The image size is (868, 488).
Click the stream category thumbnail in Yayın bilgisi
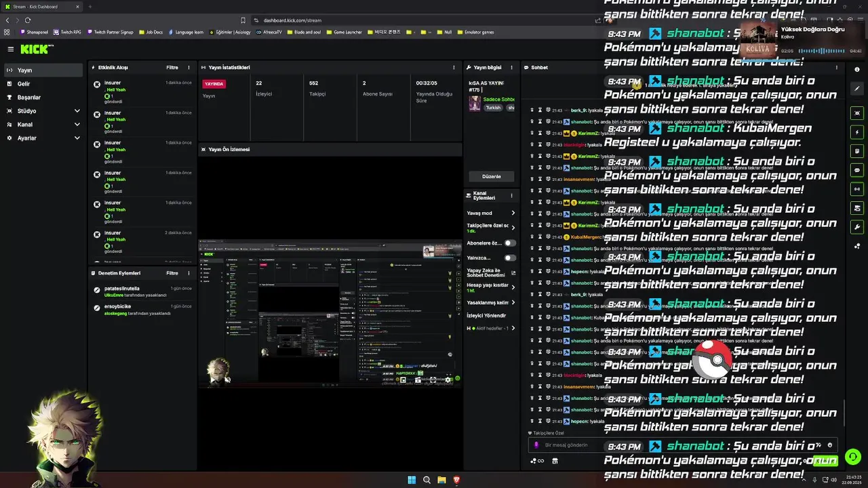(475, 103)
